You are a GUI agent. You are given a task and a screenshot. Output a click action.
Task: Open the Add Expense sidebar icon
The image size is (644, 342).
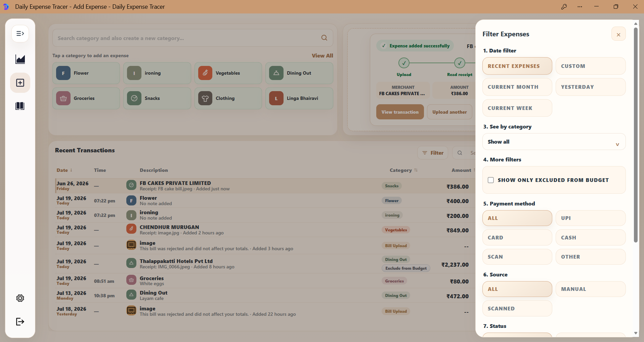pos(20,83)
